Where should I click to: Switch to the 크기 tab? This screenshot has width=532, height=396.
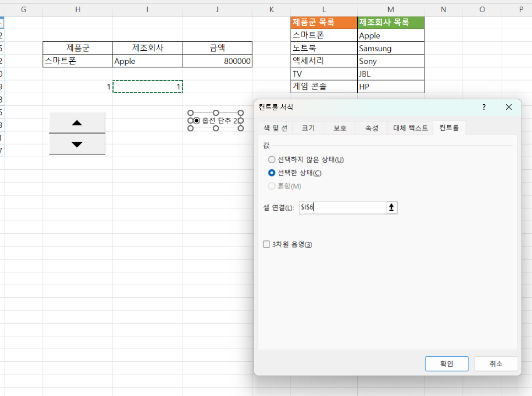click(308, 128)
